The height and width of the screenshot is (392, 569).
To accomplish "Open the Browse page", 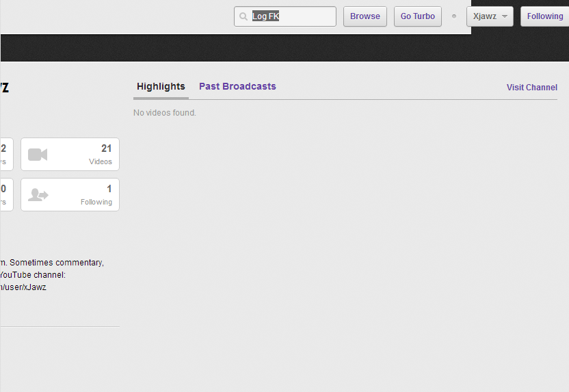I will point(365,16).
